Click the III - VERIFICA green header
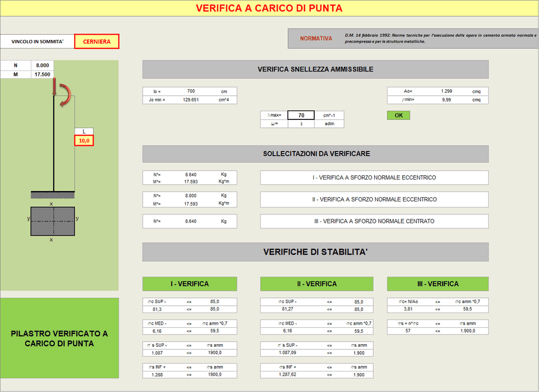The width and height of the screenshot is (539, 392). pos(437,284)
